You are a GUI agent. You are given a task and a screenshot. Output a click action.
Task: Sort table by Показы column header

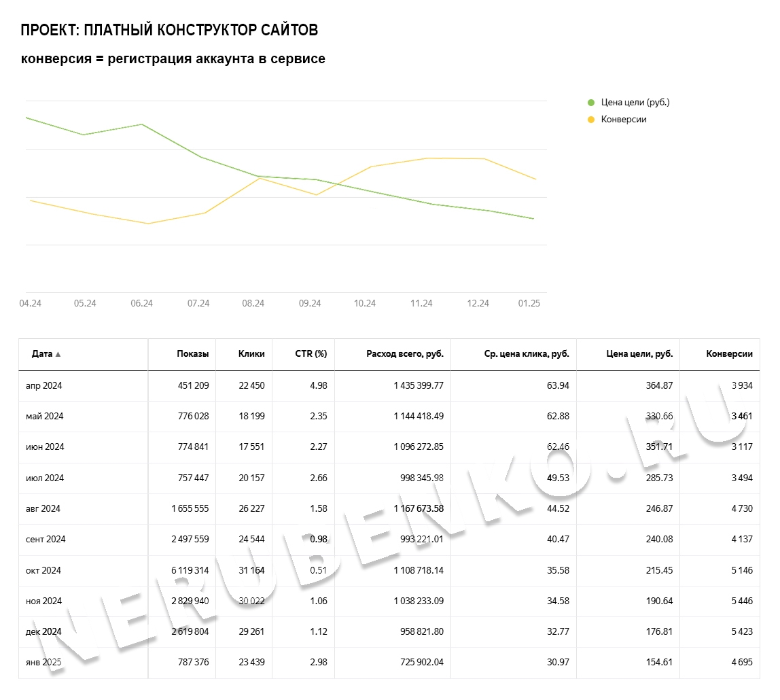pos(192,354)
